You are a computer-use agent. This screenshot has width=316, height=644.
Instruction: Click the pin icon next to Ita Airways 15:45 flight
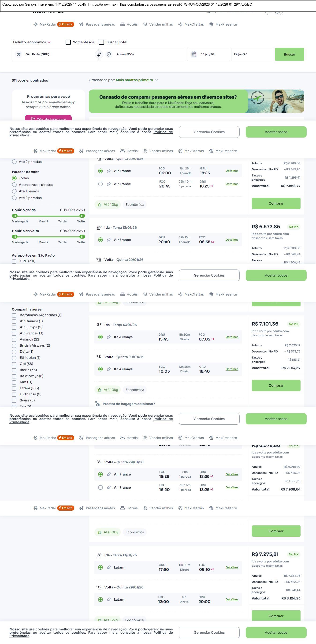[109, 337]
